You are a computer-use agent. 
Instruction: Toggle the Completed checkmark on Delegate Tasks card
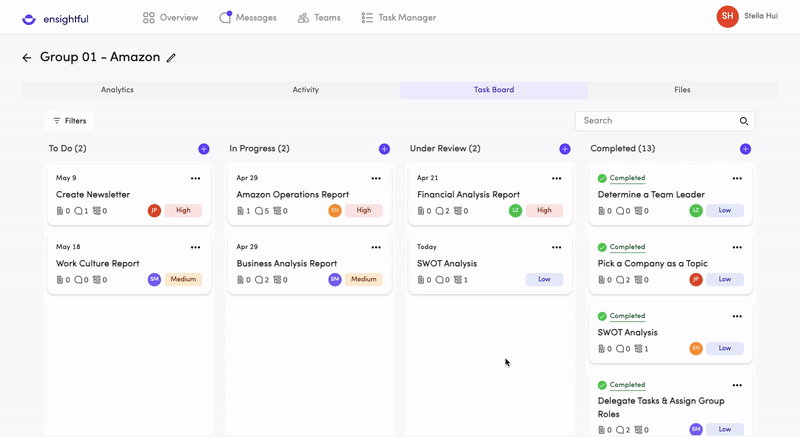coord(602,385)
